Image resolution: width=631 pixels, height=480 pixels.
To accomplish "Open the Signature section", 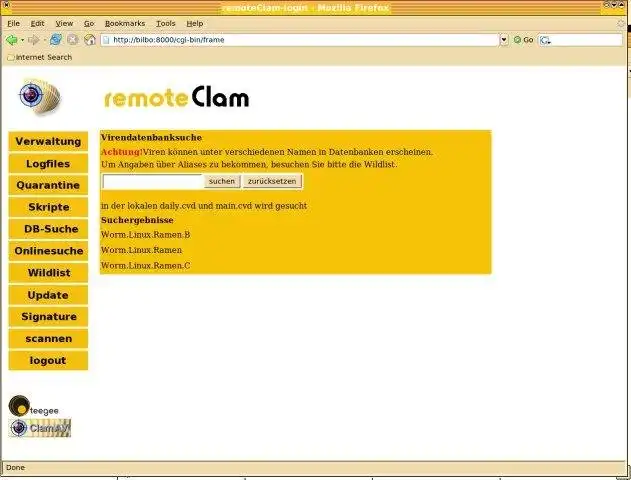I will pos(48,317).
